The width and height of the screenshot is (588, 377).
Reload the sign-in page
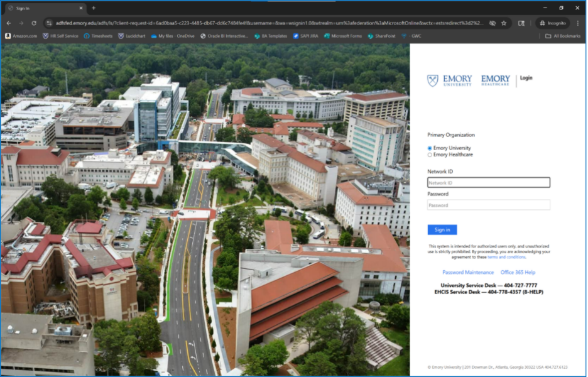(x=34, y=23)
